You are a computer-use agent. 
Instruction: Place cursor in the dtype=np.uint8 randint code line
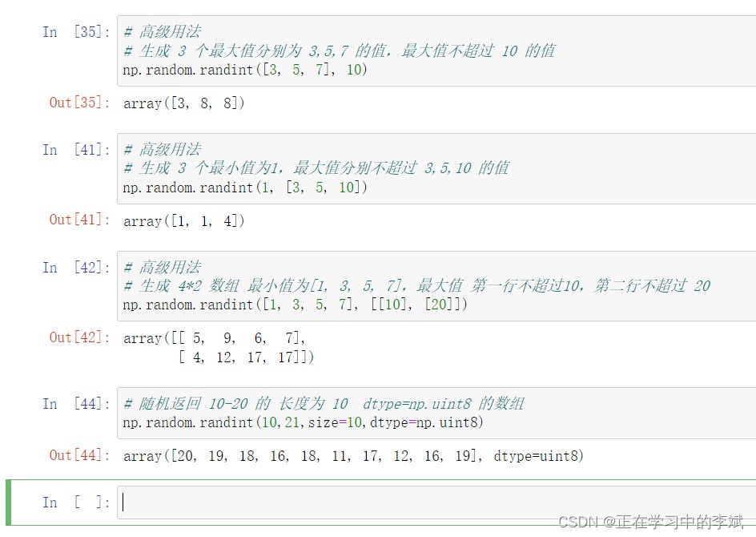(x=304, y=422)
